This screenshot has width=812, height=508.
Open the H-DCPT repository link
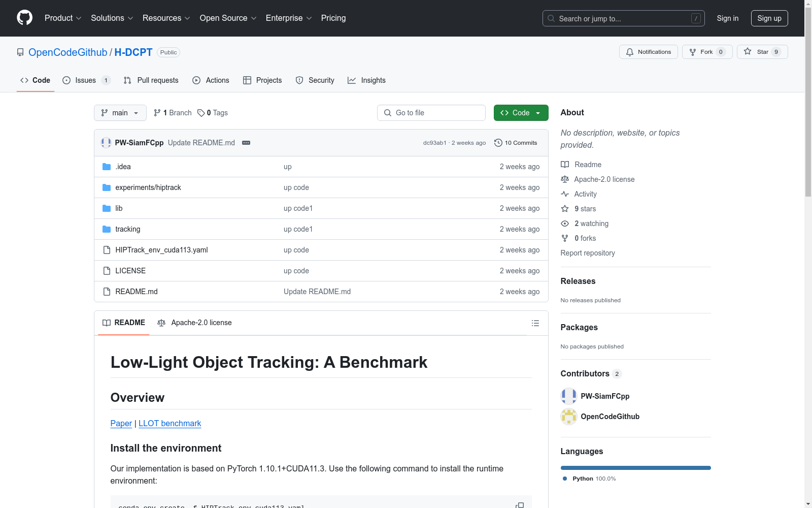133,52
